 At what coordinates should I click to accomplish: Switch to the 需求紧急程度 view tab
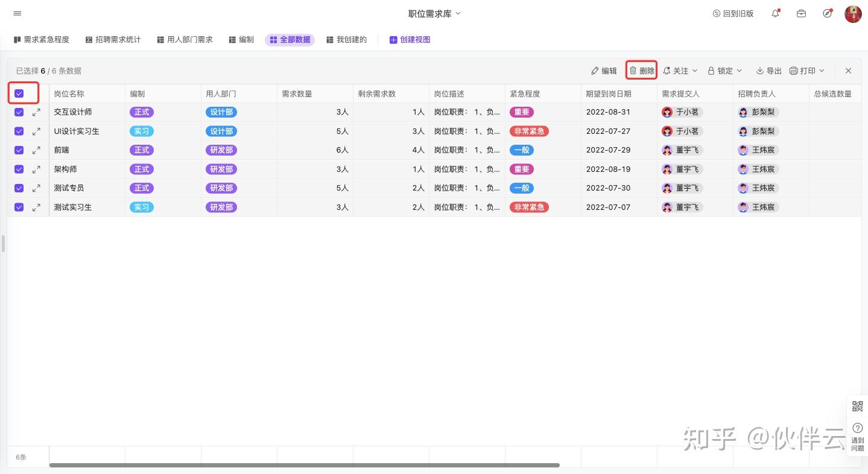(42, 40)
